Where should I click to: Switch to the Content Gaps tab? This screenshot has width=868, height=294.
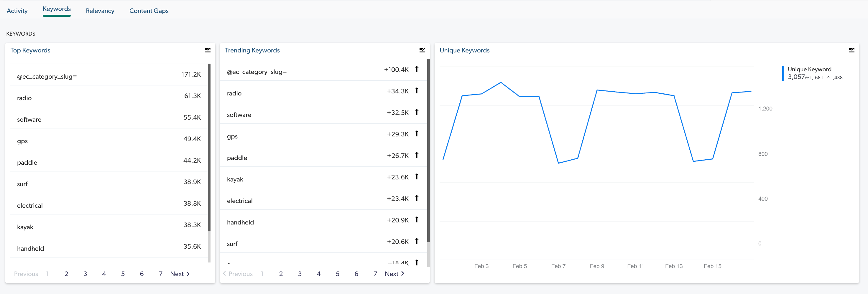149,10
